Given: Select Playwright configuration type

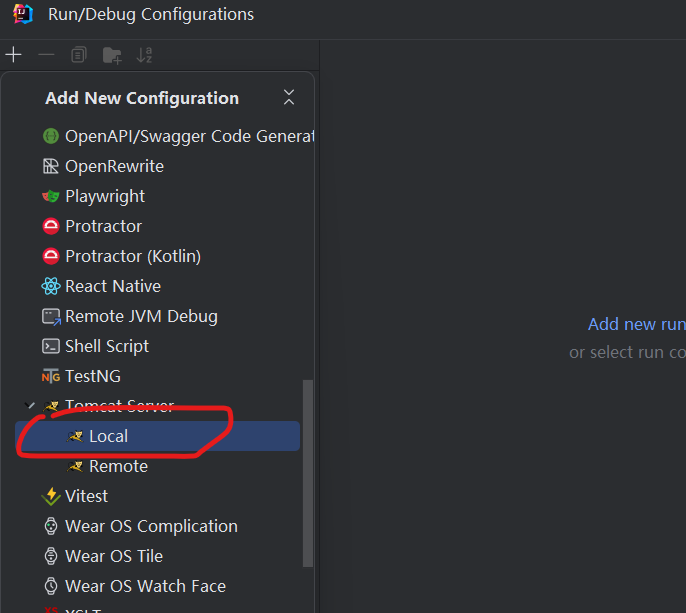Looking at the screenshot, I should tap(94, 196).
